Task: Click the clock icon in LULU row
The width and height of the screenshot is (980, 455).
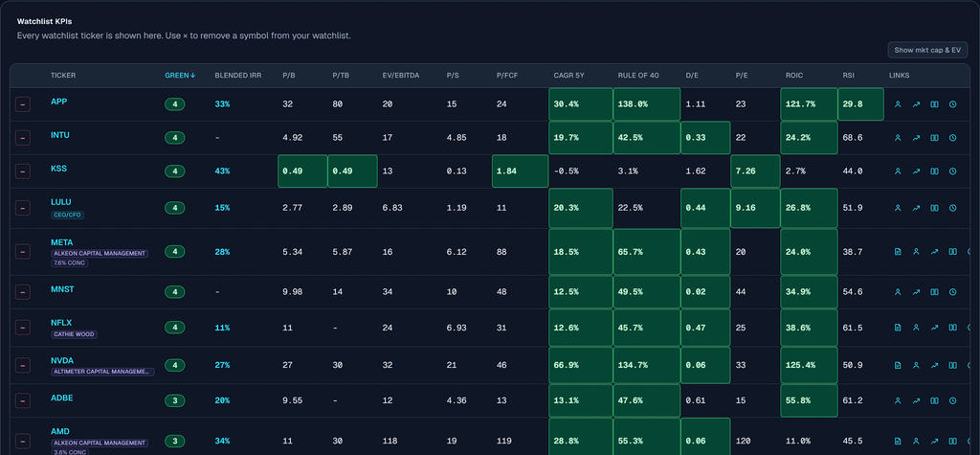Action: [952, 208]
